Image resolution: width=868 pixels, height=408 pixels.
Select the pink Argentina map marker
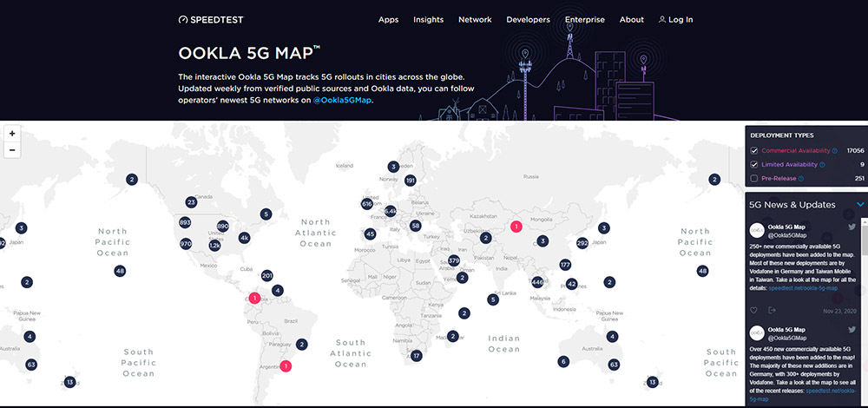[286, 366]
